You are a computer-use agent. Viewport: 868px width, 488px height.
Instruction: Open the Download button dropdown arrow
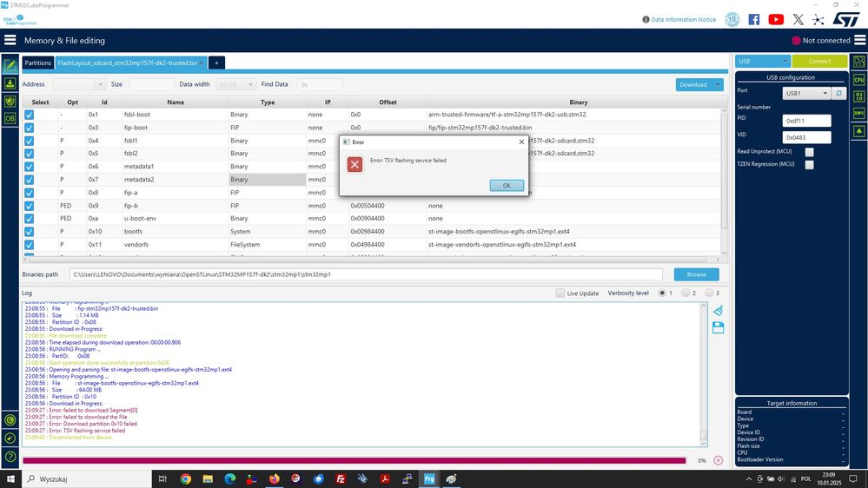[718, 84]
